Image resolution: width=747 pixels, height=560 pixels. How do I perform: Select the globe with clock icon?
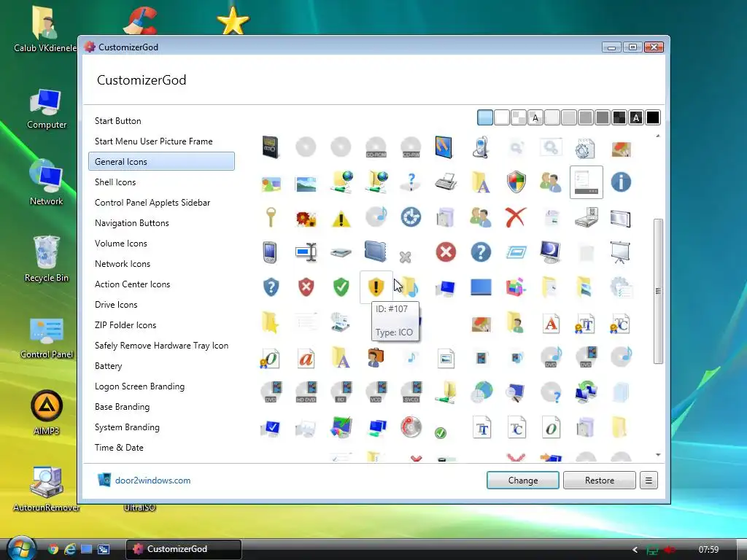coord(481,392)
